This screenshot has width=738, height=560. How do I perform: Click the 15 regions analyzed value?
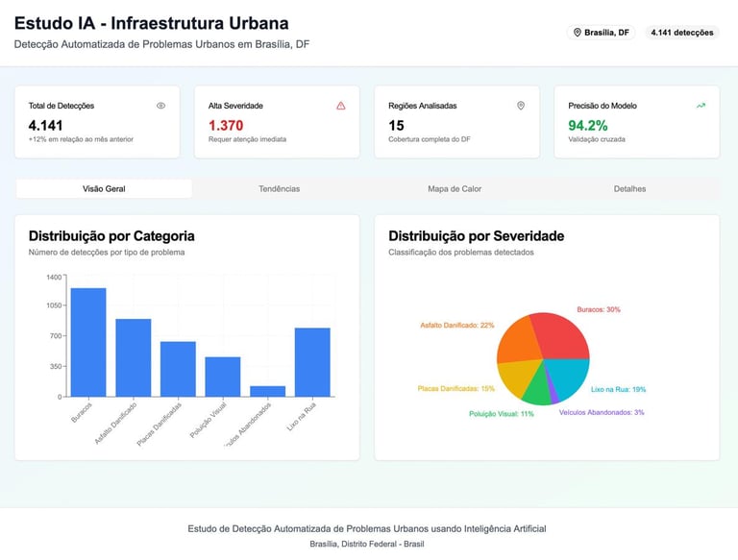[396, 126]
